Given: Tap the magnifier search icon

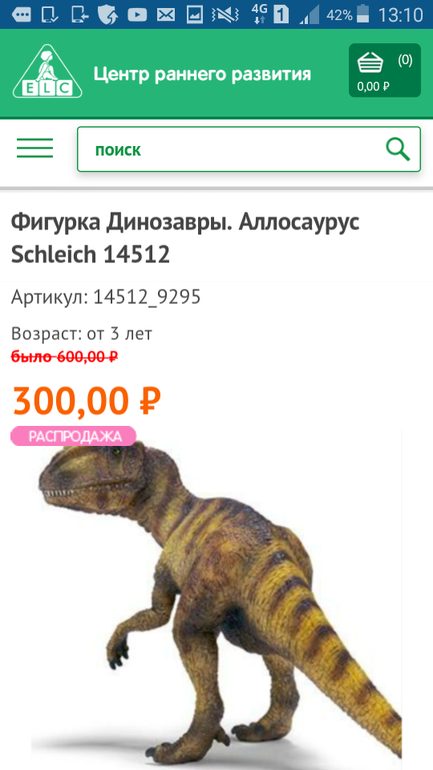Looking at the screenshot, I should click(x=398, y=149).
